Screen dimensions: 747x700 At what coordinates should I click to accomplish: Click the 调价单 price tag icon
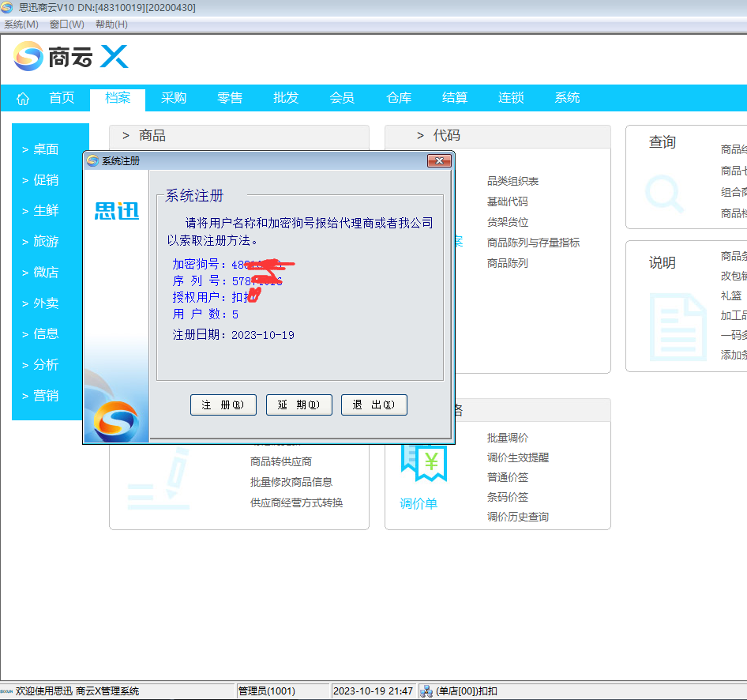click(x=424, y=463)
